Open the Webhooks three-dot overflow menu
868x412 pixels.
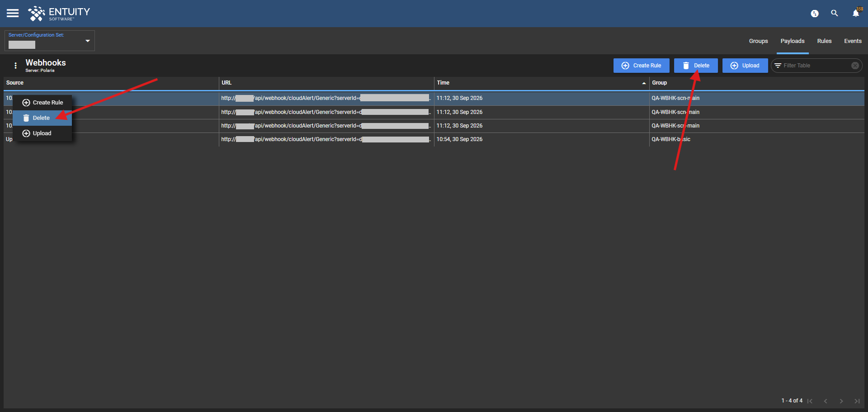coord(15,66)
